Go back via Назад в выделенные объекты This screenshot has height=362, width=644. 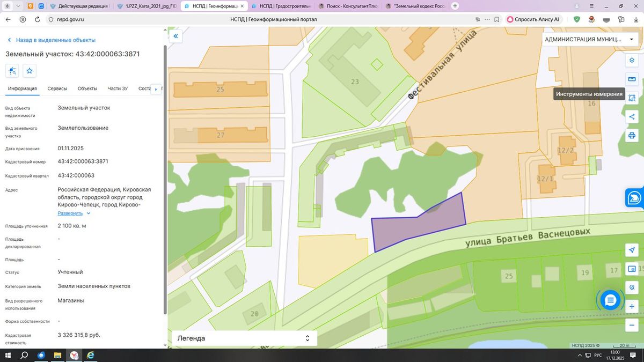click(x=50, y=40)
